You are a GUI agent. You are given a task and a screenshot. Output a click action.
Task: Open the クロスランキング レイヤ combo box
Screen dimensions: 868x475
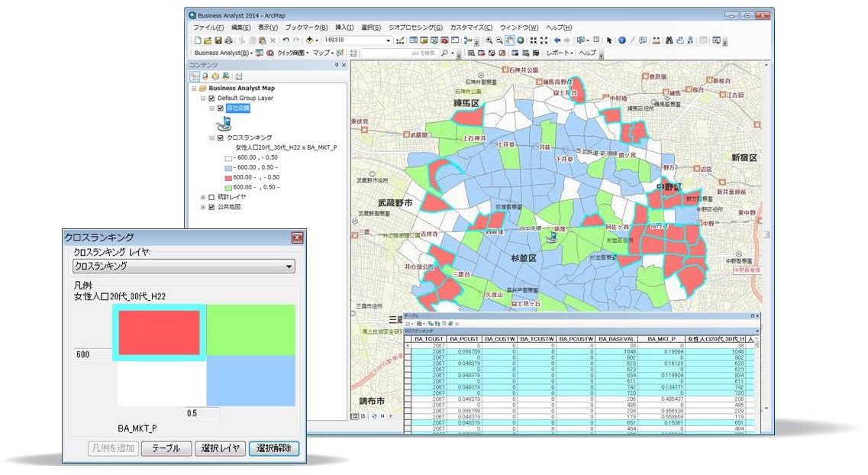[x=184, y=267]
